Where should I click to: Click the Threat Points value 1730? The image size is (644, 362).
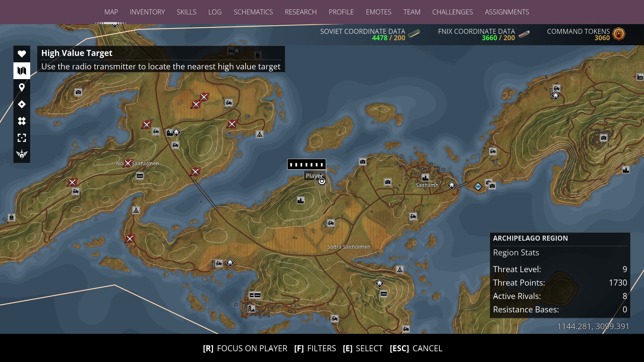coord(618,283)
